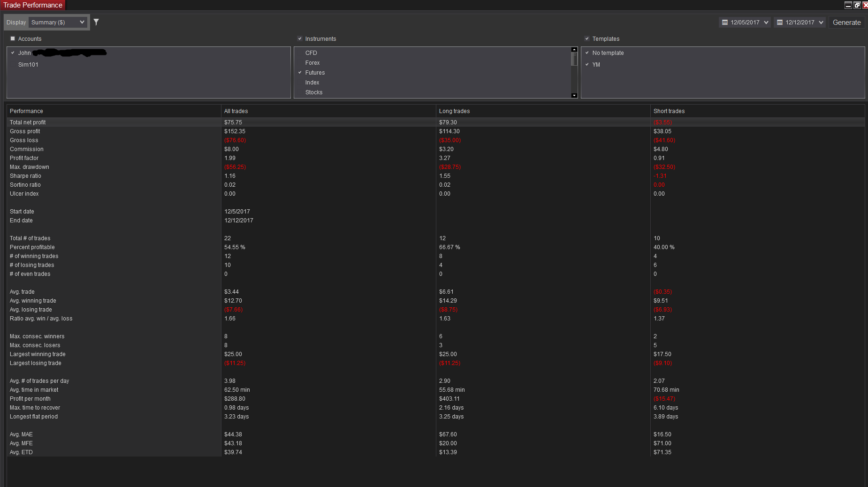Toggle the Templates select-all checkbox
Viewport: 868px width, 487px height.
(x=587, y=38)
